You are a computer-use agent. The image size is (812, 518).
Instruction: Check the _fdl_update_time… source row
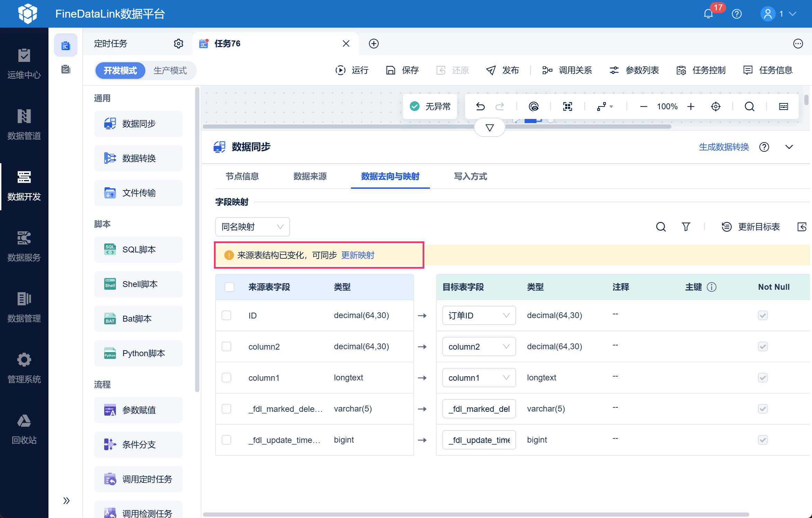[226, 440]
